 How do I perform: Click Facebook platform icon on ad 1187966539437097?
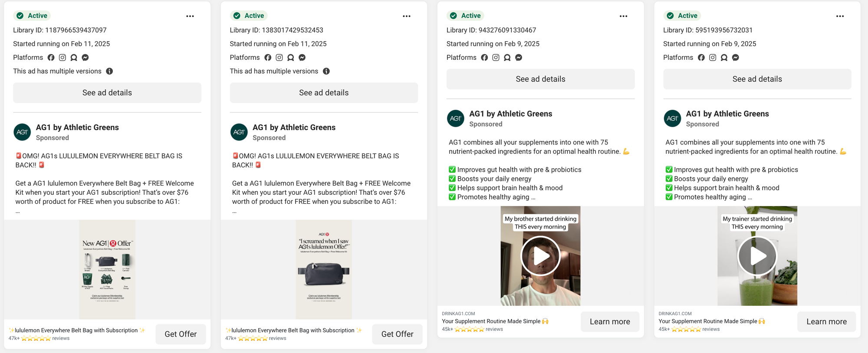(51, 57)
